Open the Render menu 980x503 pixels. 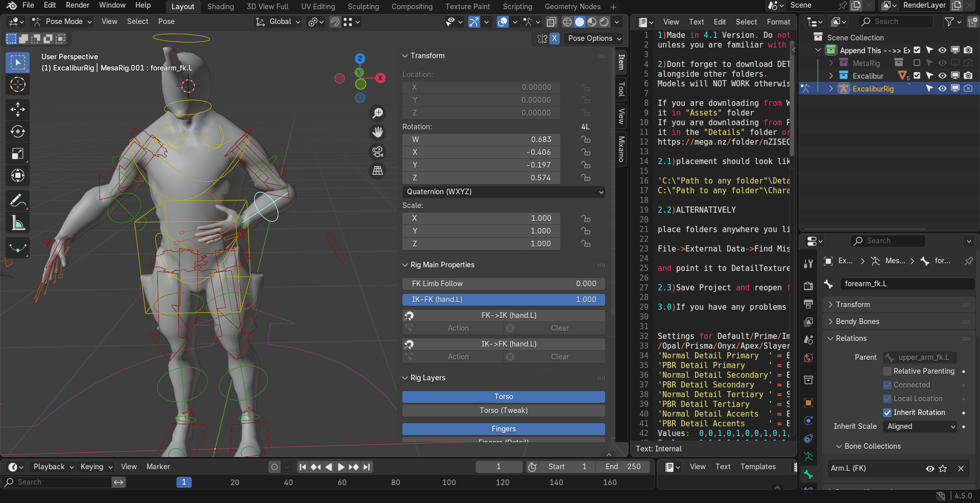coord(78,5)
